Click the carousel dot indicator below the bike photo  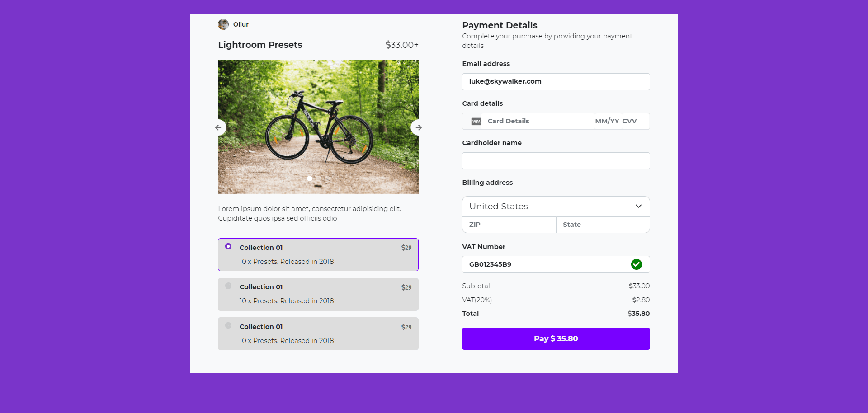coord(310,178)
